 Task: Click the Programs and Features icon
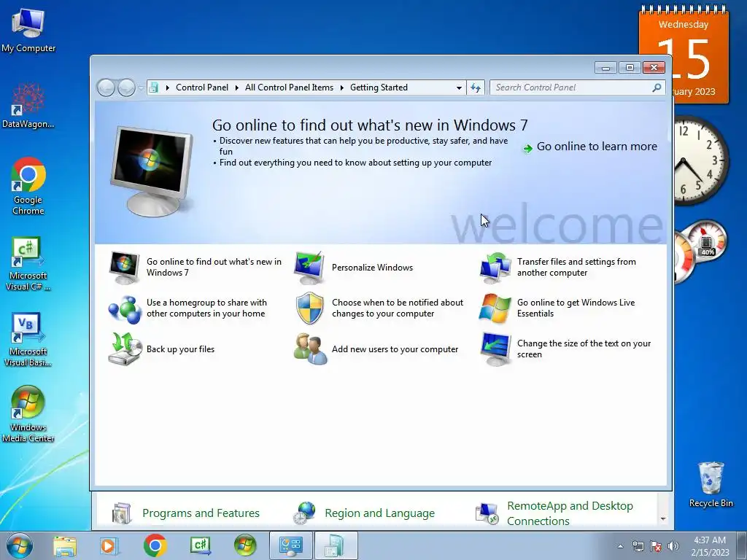coord(122,513)
